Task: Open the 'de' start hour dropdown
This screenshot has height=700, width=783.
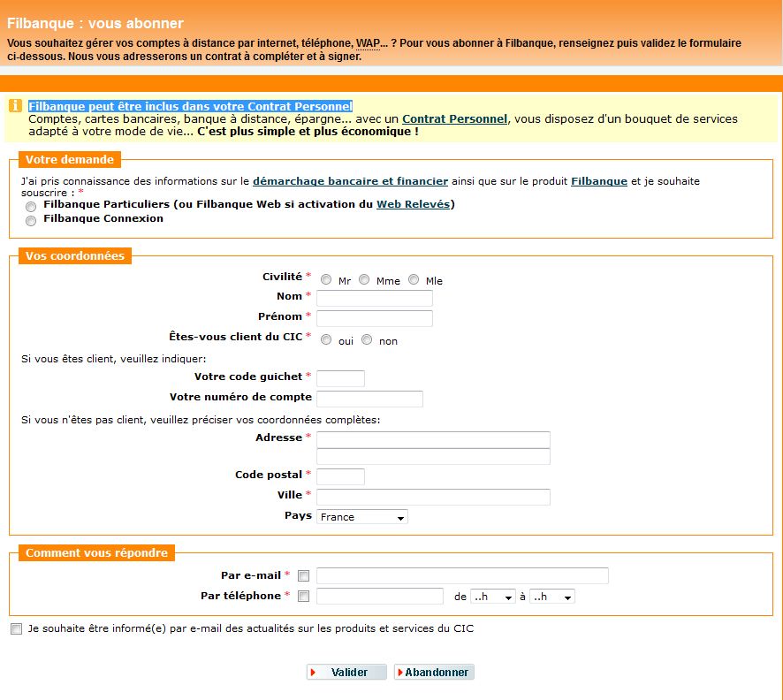Action: [x=493, y=597]
